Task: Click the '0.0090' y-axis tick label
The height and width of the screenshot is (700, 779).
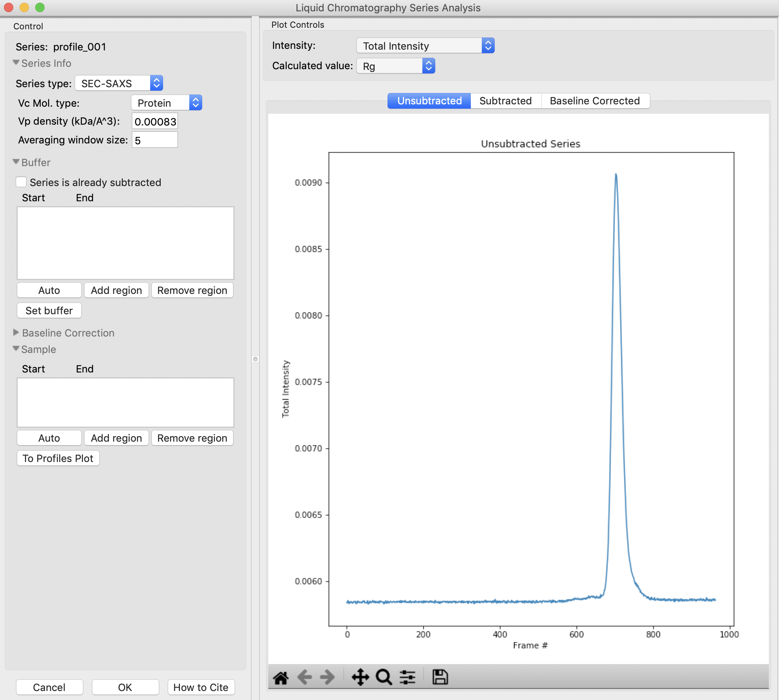Action: click(x=309, y=183)
